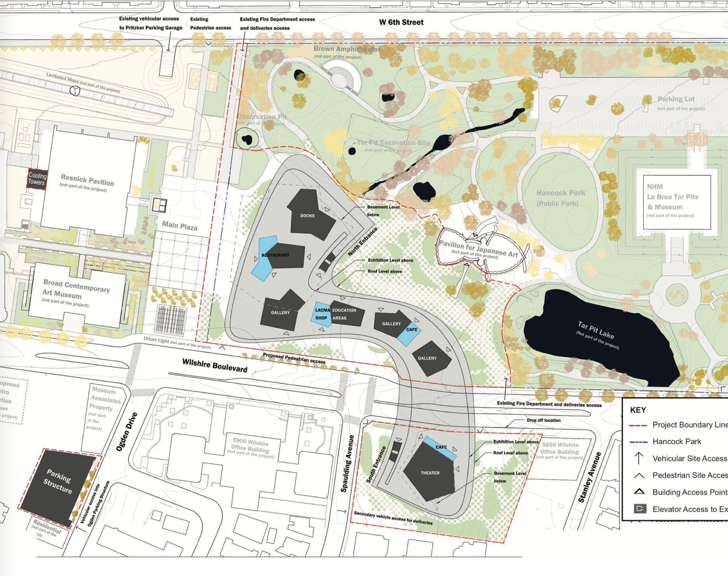This screenshot has width=728, height=576.
Task: Select the Education Areas block
Action: pos(347,314)
